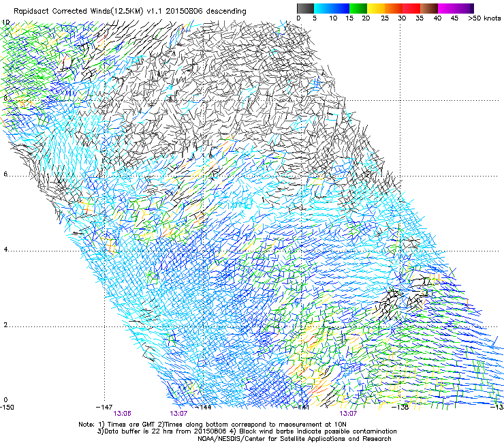The image size is (504, 443).
Task: Click the "45" label under the color legend
Action: coord(454,18)
